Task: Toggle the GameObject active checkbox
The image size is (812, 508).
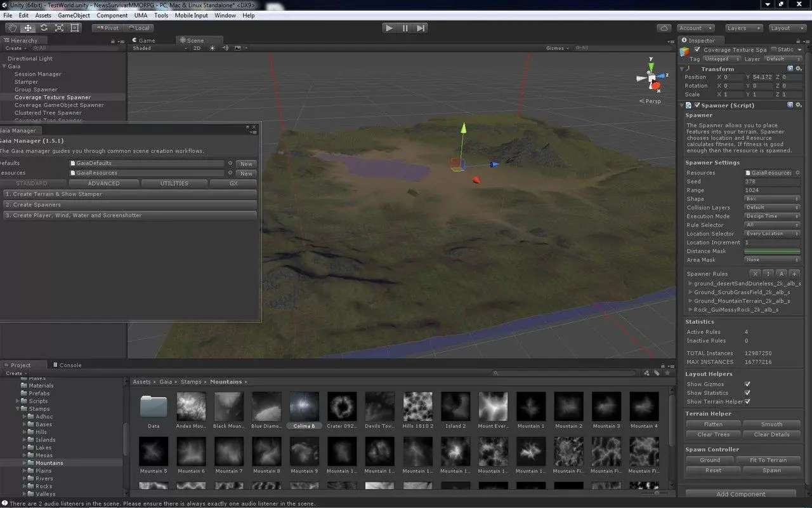Action: click(x=698, y=50)
